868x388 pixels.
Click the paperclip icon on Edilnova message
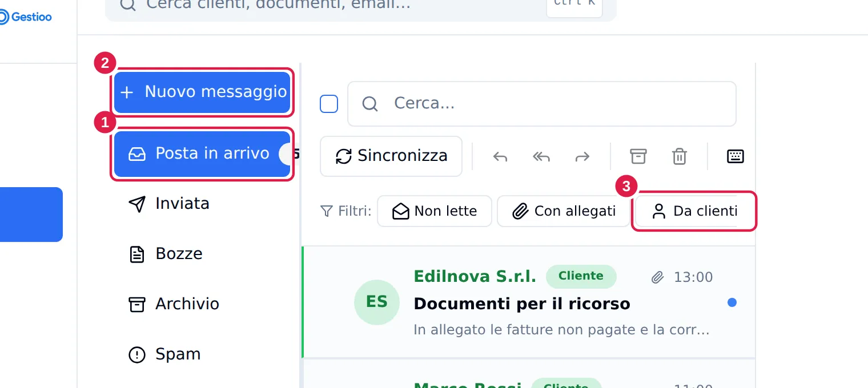[658, 277]
